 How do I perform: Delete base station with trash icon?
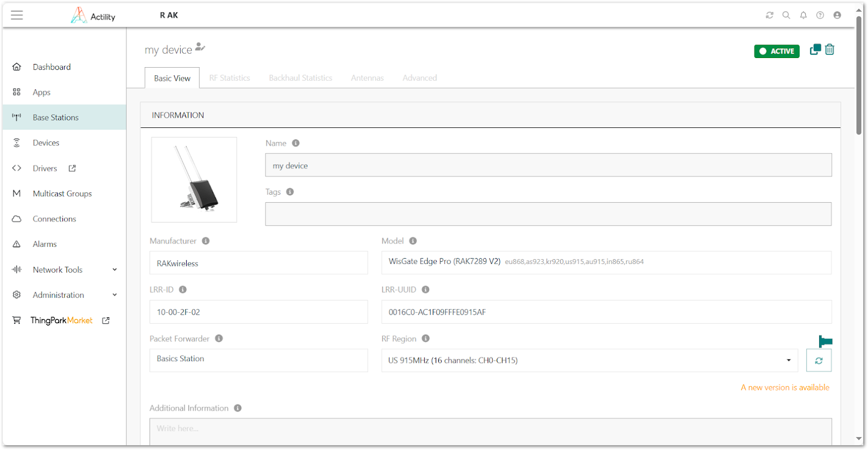[x=829, y=49]
